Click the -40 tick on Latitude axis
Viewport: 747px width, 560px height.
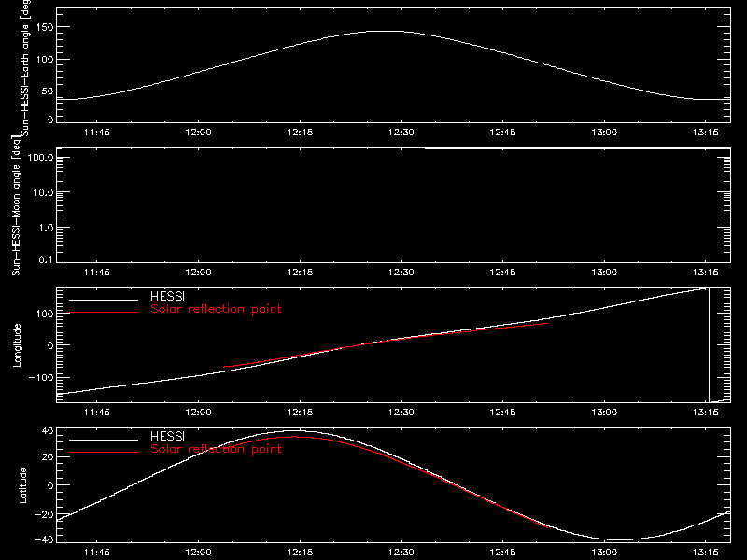[x=44, y=540]
